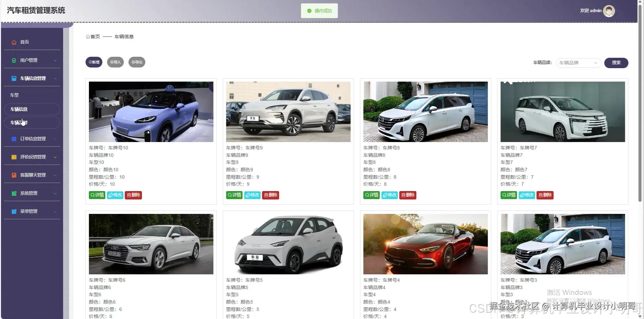Expand the 系统管理 sidebar menu
This screenshot has height=319, width=644.
(32, 193)
